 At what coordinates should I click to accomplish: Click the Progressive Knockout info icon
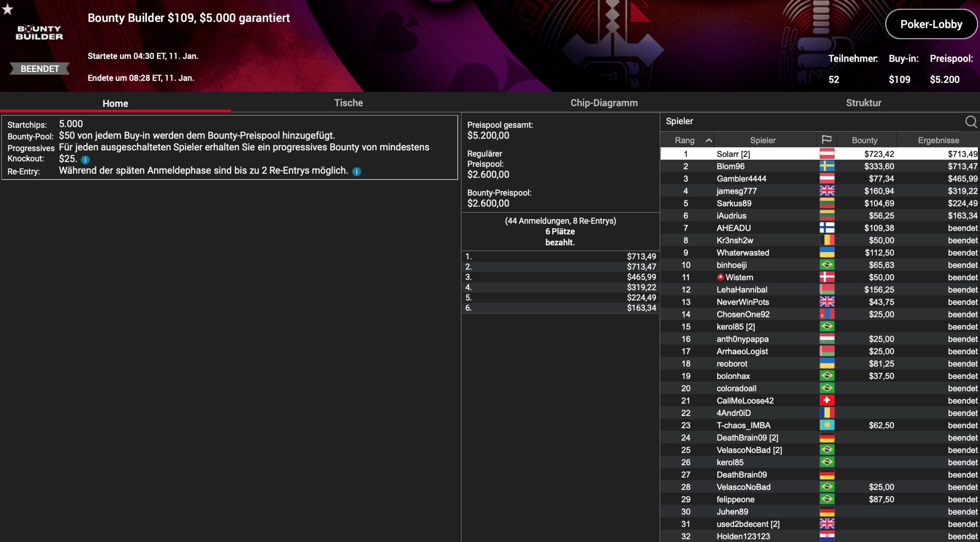85,160
